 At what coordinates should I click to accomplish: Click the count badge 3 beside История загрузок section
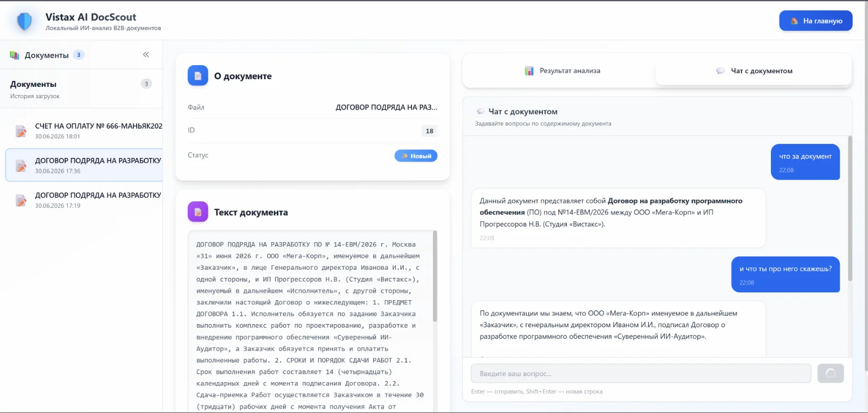[146, 84]
